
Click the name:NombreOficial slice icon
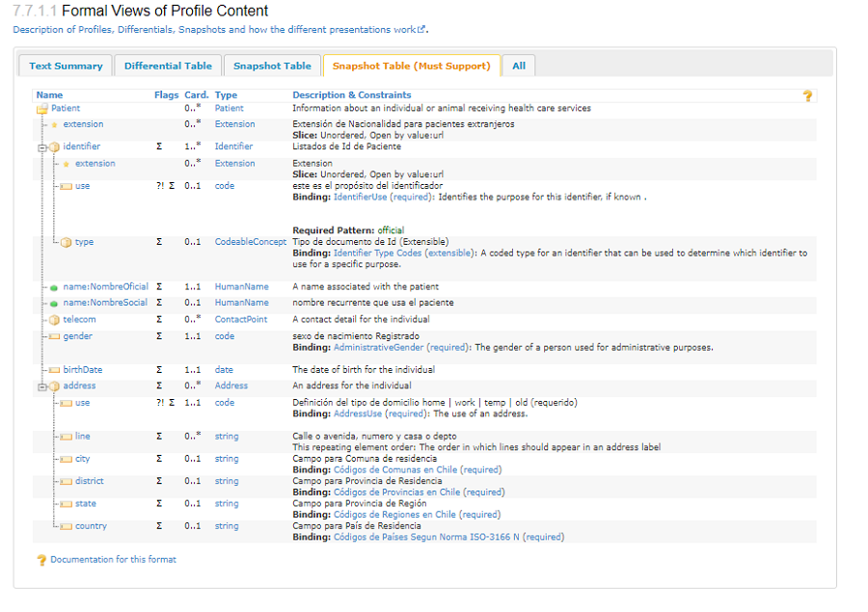click(x=55, y=287)
